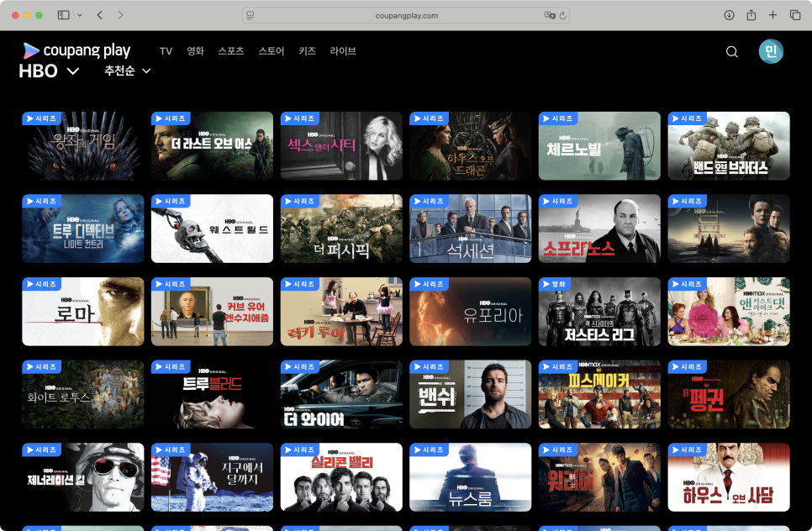Click the coupangplay.com address bar
This screenshot has height=531, width=812.
[406, 15]
